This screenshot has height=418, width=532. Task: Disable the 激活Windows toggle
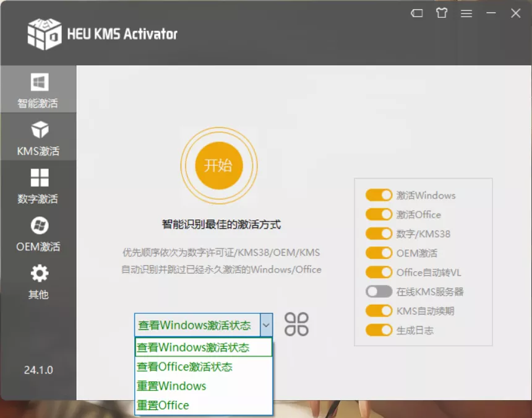(379, 195)
